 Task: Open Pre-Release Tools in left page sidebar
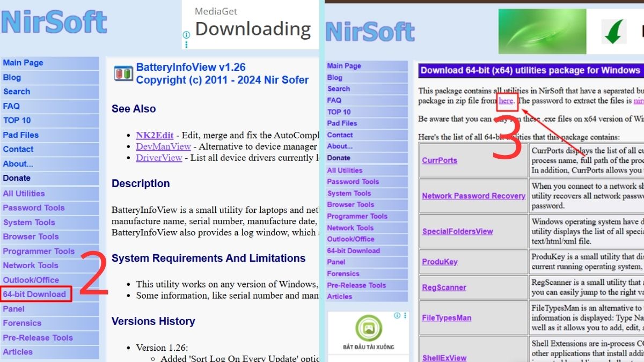point(38,338)
